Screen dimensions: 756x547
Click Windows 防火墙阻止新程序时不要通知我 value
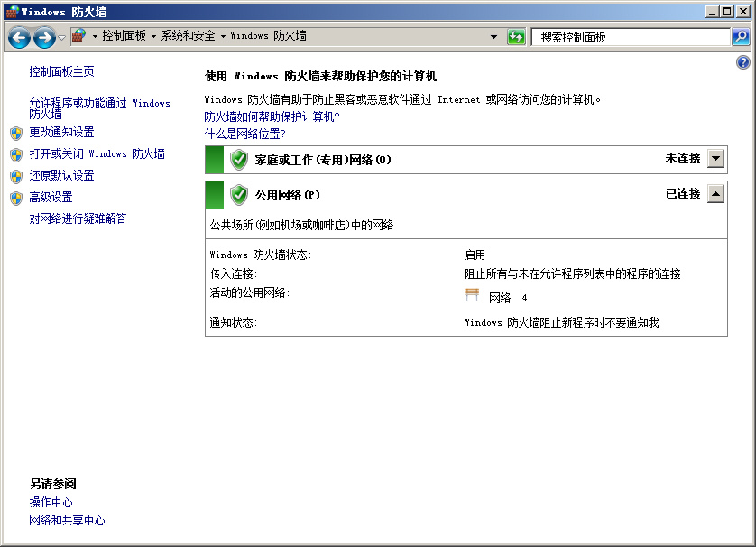coord(561,322)
